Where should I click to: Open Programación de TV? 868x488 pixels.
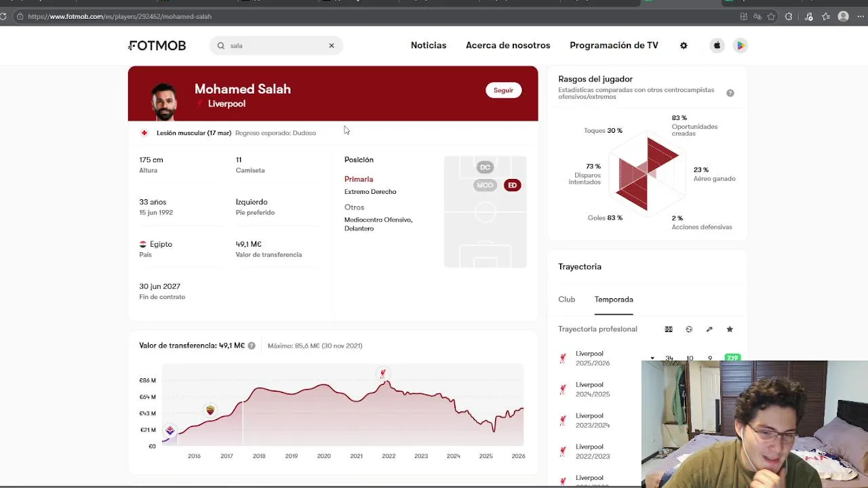click(x=614, y=45)
